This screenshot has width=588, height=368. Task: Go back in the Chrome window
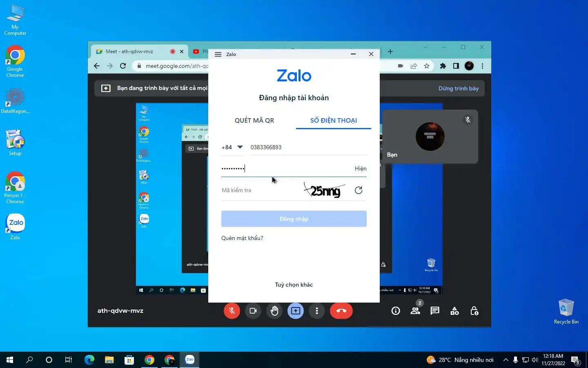pyautogui.click(x=97, y=66)
